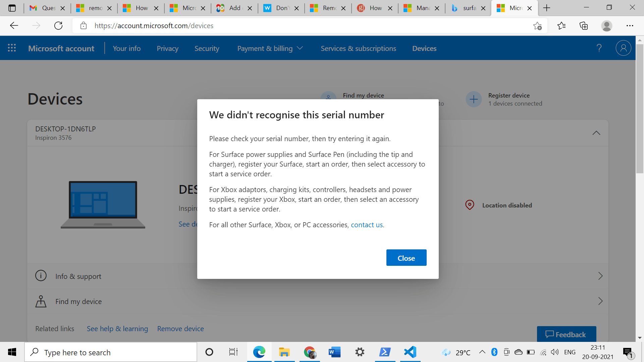Open browser Settings and more menu
Screen dimensions: 644x362
pos(630,26)
